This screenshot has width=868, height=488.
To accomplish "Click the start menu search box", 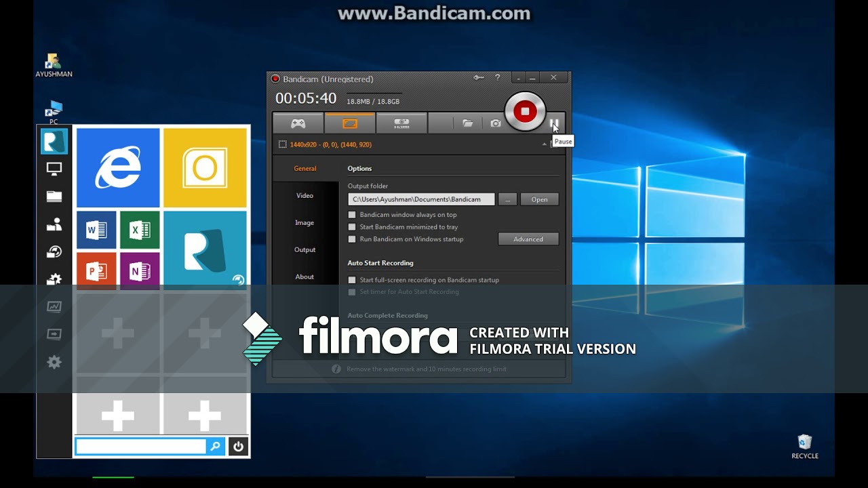I will tap(140, 446).
